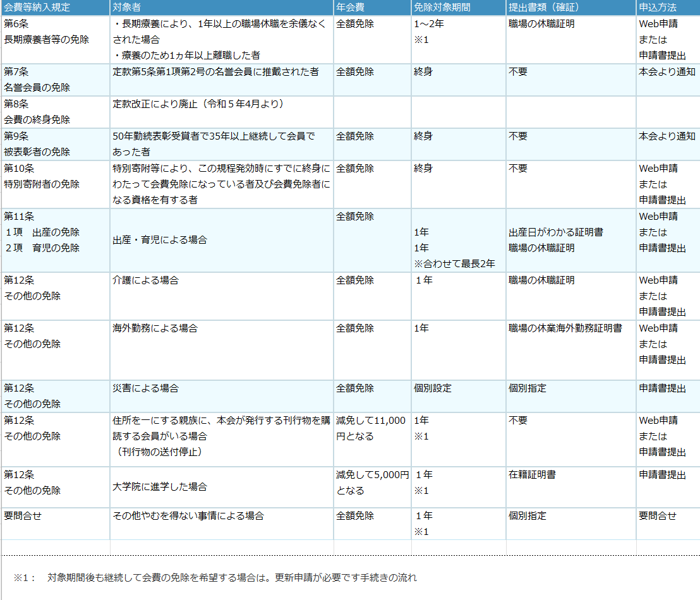This screenshot has width=700, height=600.
Task: Click 申請書提出 in the 災害 row
Action: click(x=663, y=388)
